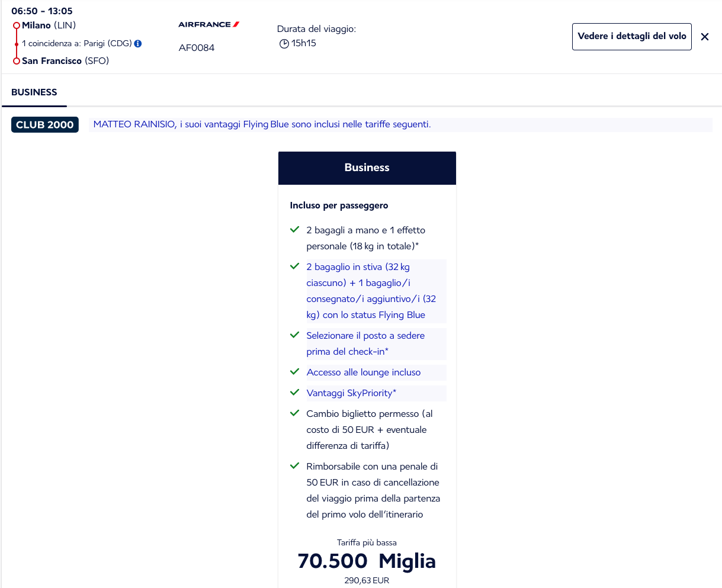Click the checkmark next to hand baggage allowance

click(x=294, y=230)
